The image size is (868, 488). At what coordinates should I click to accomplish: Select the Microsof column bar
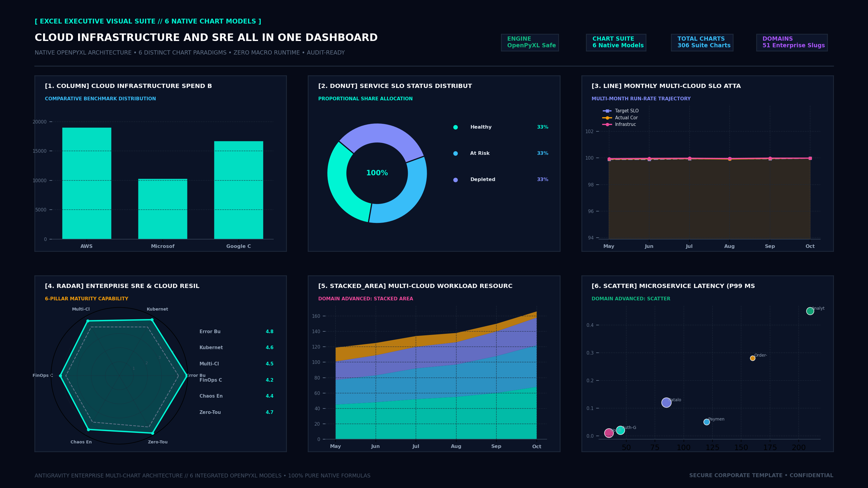(163, 209)
